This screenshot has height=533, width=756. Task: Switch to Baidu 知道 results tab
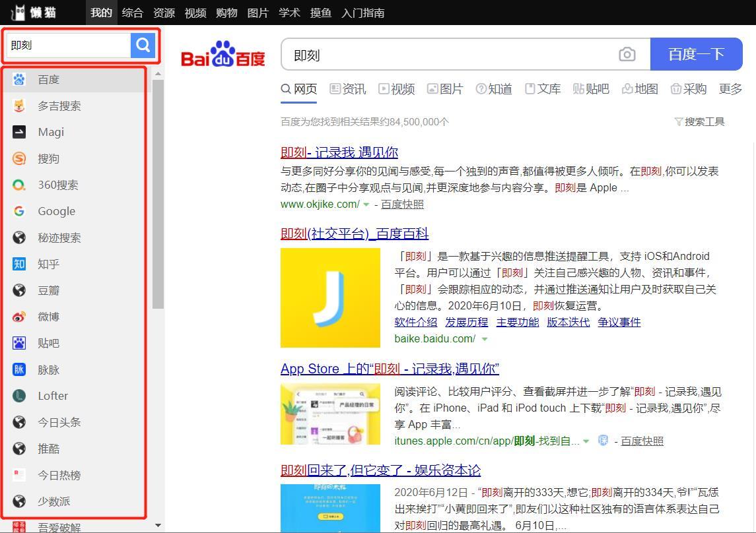[x=494, y=89]
